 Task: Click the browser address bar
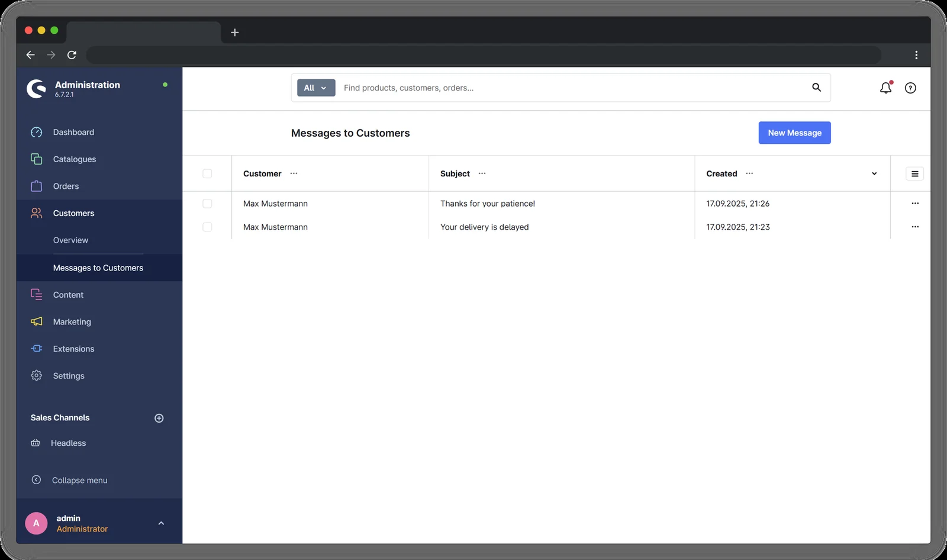point(484,54)
